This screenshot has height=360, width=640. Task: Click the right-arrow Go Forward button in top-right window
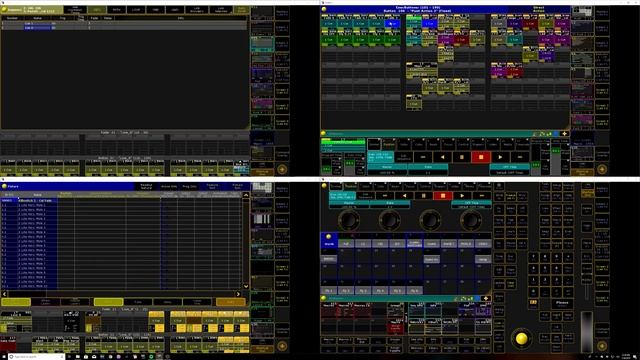point(500,157)
